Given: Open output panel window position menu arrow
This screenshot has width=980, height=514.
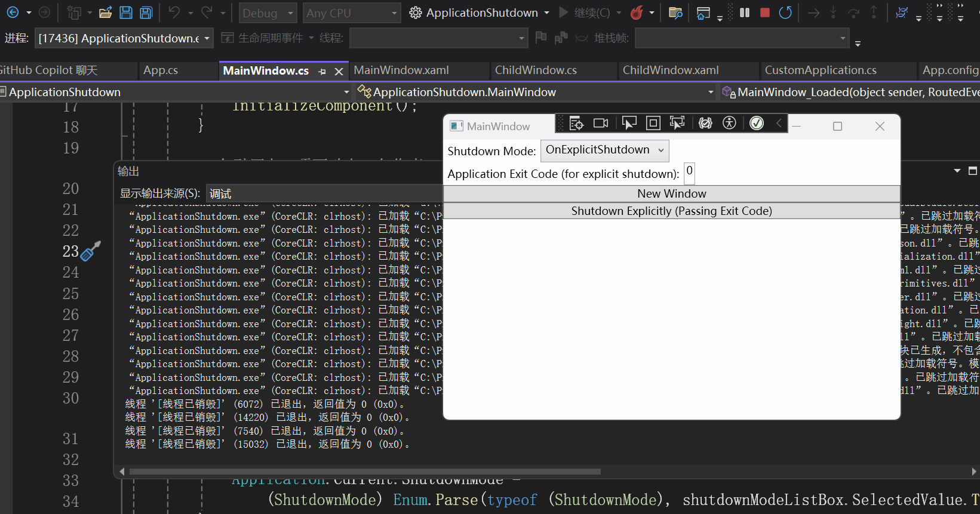Looking at the screenshot, I should tap(957, 171).
